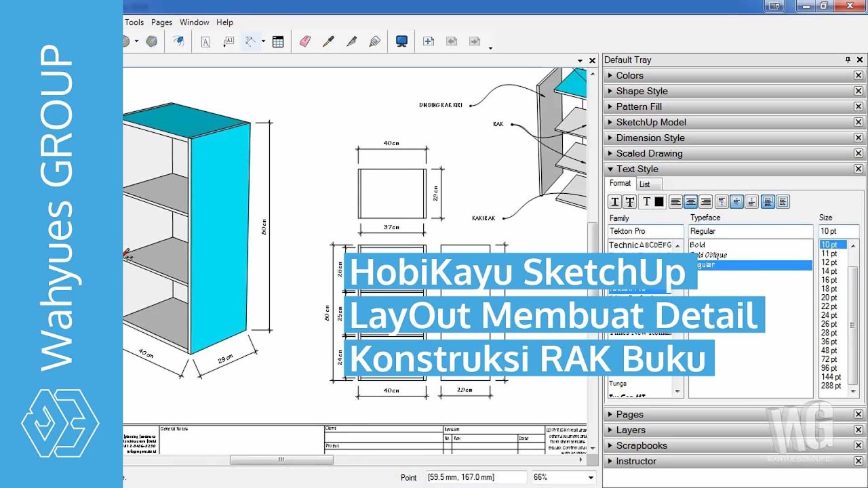Image resolution: width=868 pixels, height=488 pixels.
Task: Expand the Pages panel
Action: [734, 414]
